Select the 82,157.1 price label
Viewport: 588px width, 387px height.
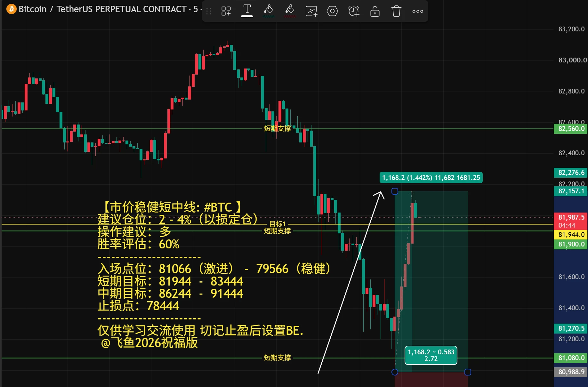571,191
